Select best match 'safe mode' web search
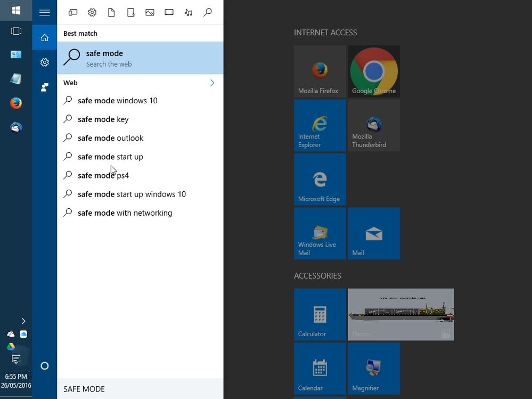532x399 pixels. pyautogui.click(x=140, y=58)
